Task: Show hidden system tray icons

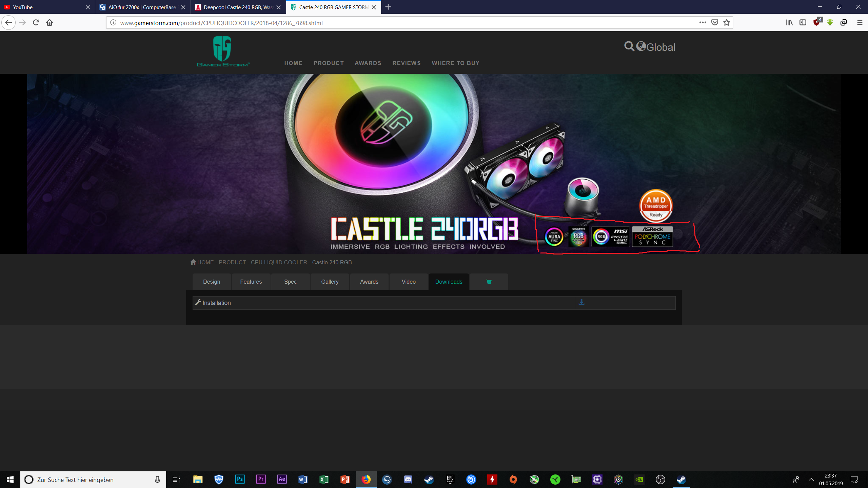Action: [811, 480]
